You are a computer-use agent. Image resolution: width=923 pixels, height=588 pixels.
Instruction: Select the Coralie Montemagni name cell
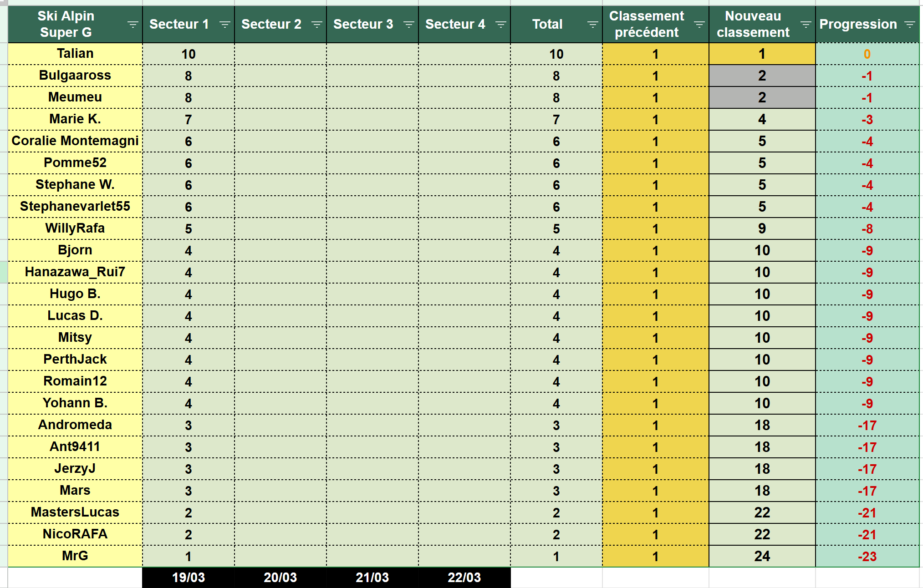(x=75, y=141)
